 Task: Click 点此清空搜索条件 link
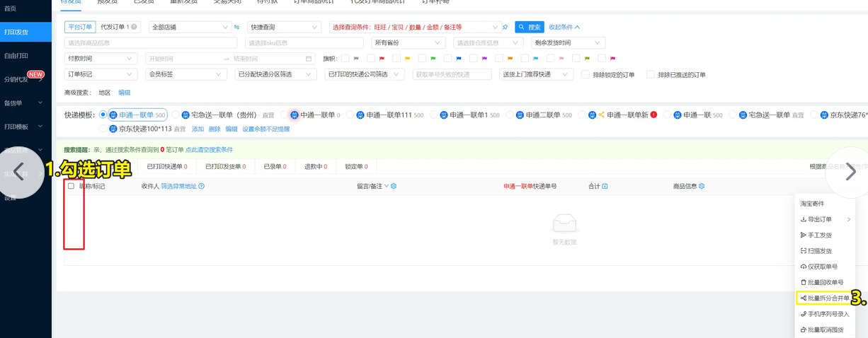click(209, 150)
